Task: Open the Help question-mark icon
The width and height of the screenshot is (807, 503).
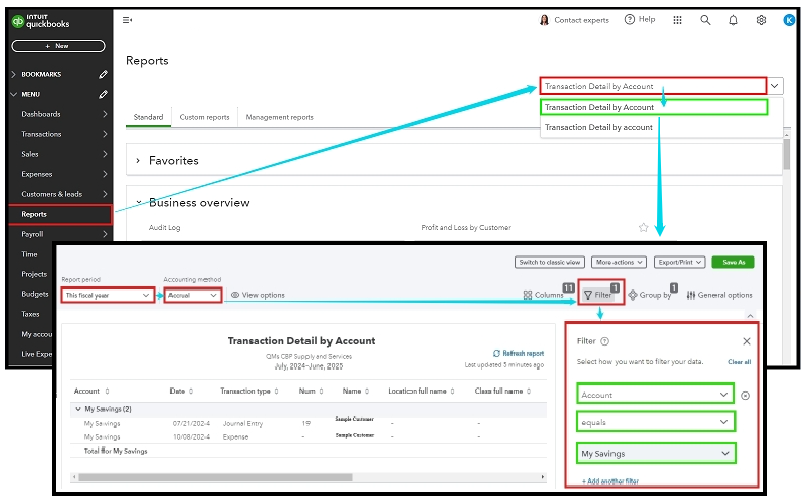Action: 629,20
